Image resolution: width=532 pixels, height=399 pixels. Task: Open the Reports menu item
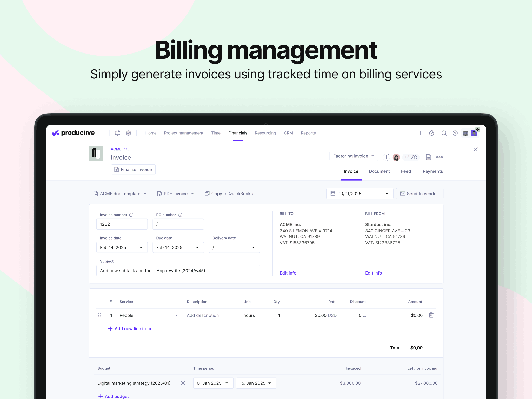pyautogui.click(x=308, y=133)
